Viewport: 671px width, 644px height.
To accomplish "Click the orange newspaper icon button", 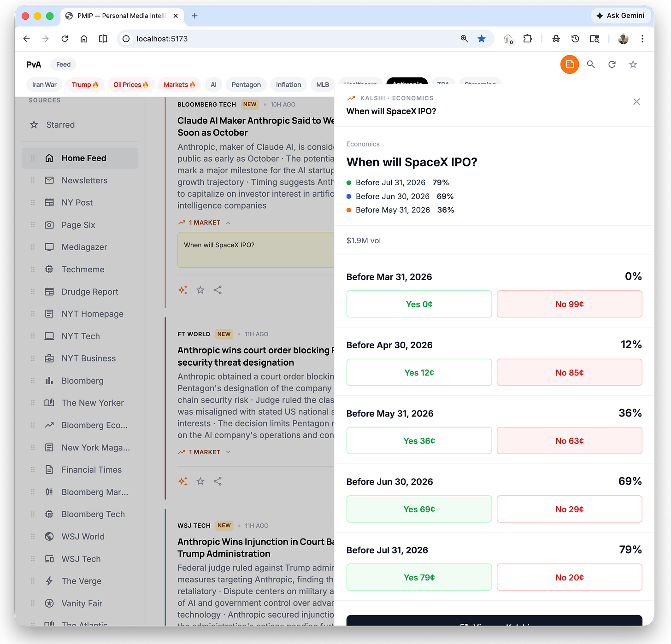I will [570, 64].
